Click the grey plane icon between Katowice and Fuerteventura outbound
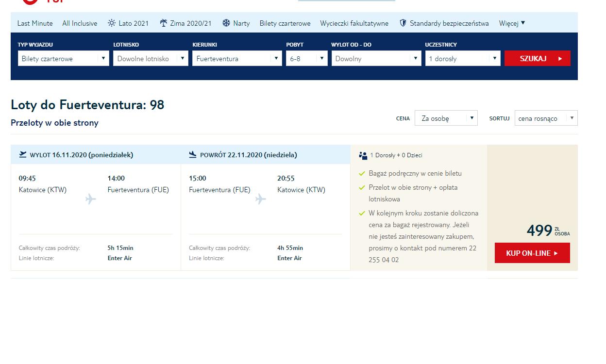The height and width of the screenshot is (364, 606). click(90, 199)
